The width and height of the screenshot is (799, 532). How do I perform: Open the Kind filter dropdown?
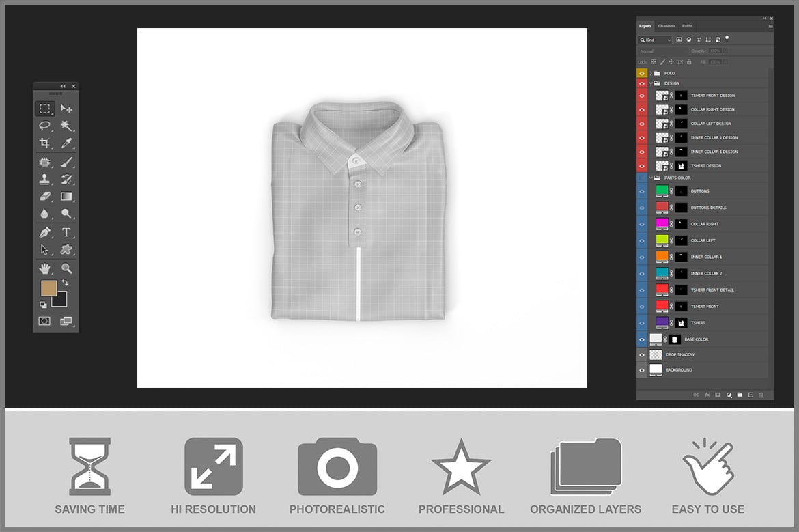point(656,40)
